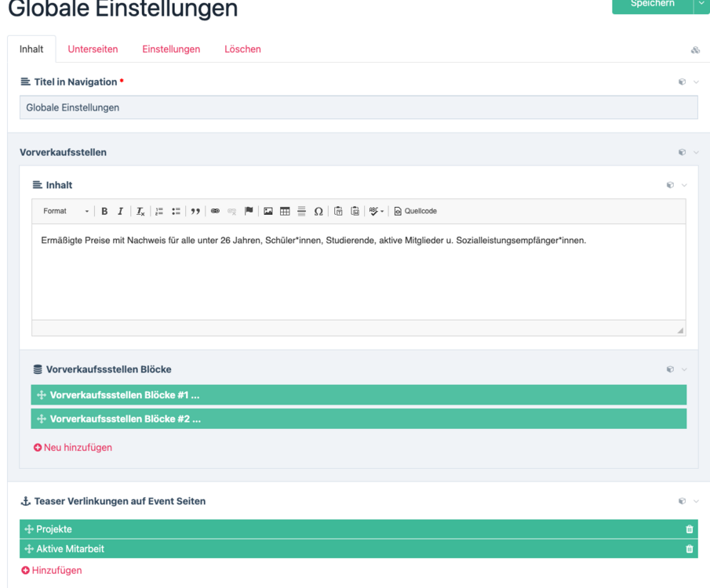The image size is (710, 588).
Task: Insert a numbered list
Action: (x=159, y=212)
